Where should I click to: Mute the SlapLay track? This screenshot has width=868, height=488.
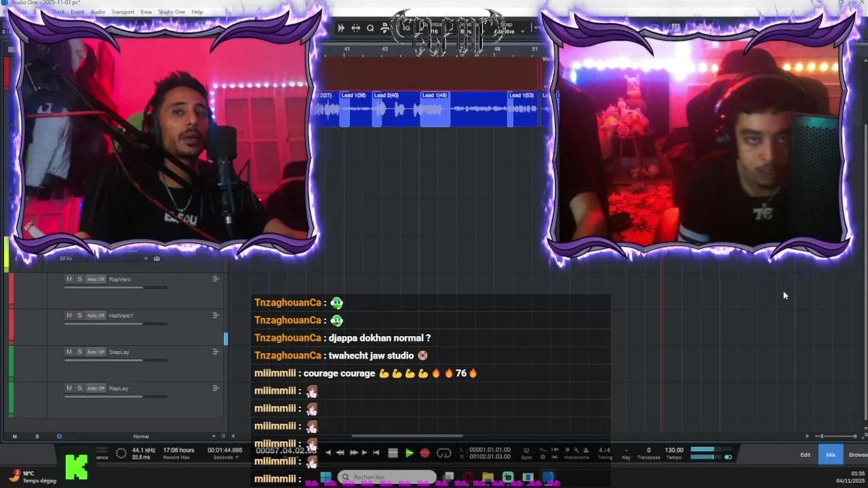68,352
